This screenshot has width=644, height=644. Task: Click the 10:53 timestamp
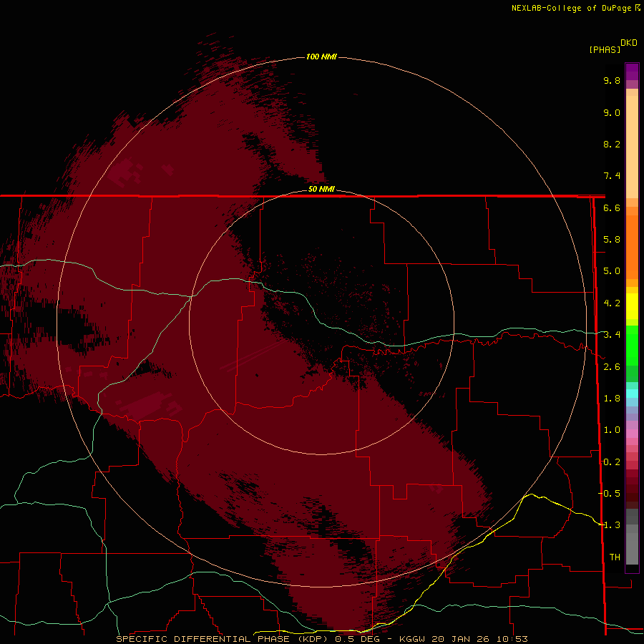[512, 639]
